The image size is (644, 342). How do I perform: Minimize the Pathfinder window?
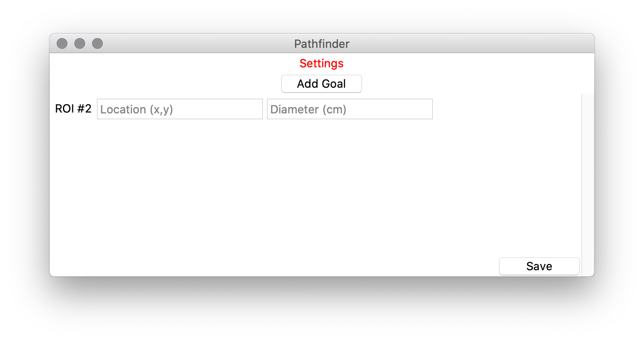[80, 43]
